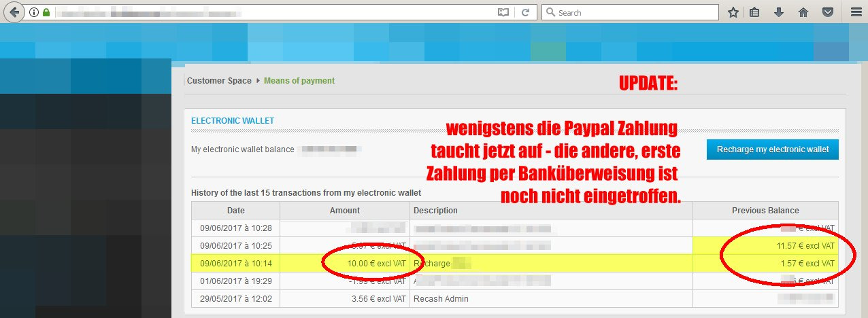
Task: Select the Recash Admin transaction row
Action: [x=441, y=299]
